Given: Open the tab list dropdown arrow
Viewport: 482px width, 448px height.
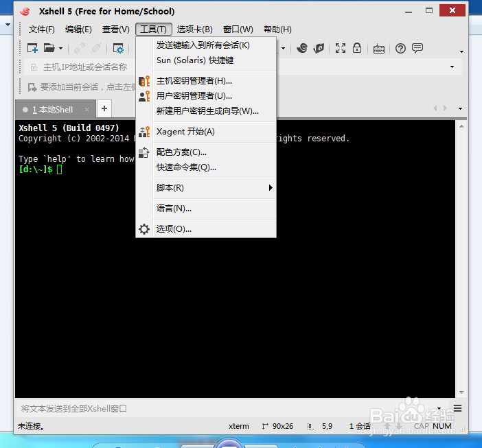Looking at the screenshot, I should click(x=460, y=108).
